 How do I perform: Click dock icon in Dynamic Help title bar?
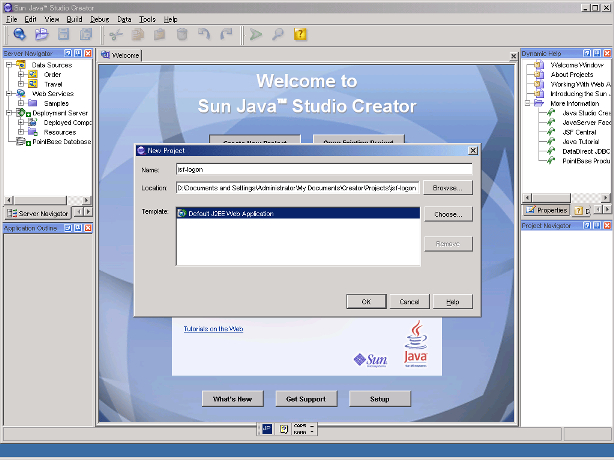pos(597,53)
